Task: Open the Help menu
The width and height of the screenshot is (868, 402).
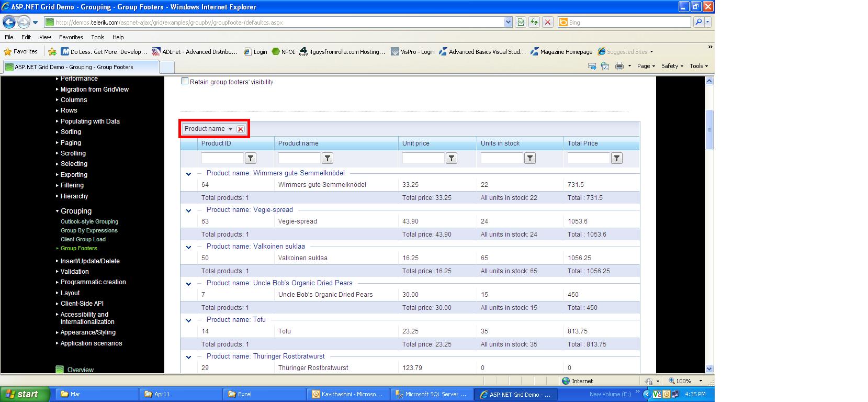Action: [x=118, y=37]
